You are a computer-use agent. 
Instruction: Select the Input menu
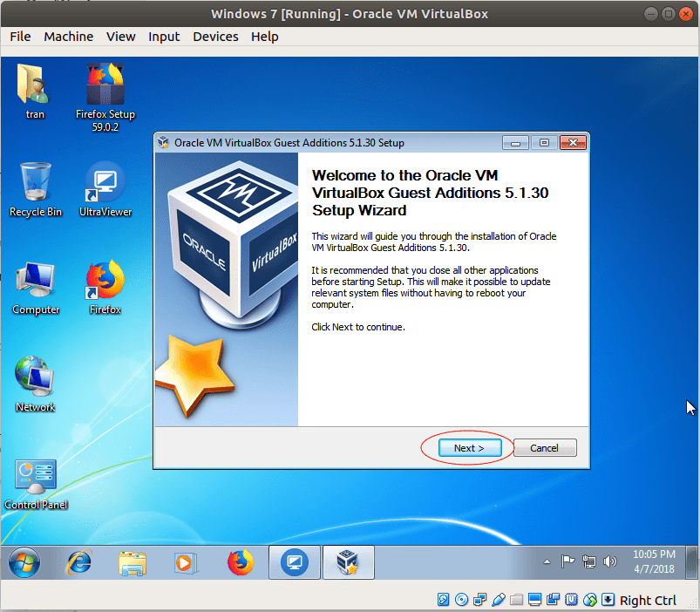164,37
